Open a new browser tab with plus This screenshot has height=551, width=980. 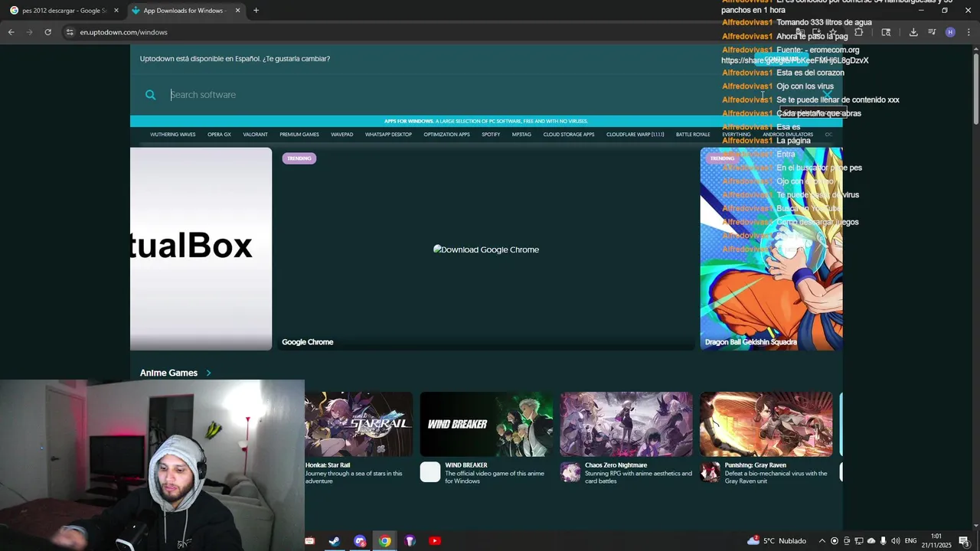pos(256,11)
